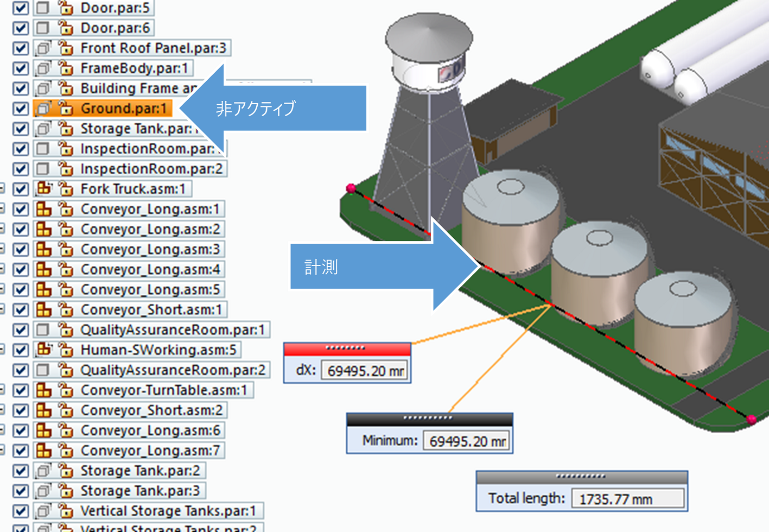Collapse the Conveyor_Long.asm:3 tree branch
769x532 pixels.
point(2,249)
